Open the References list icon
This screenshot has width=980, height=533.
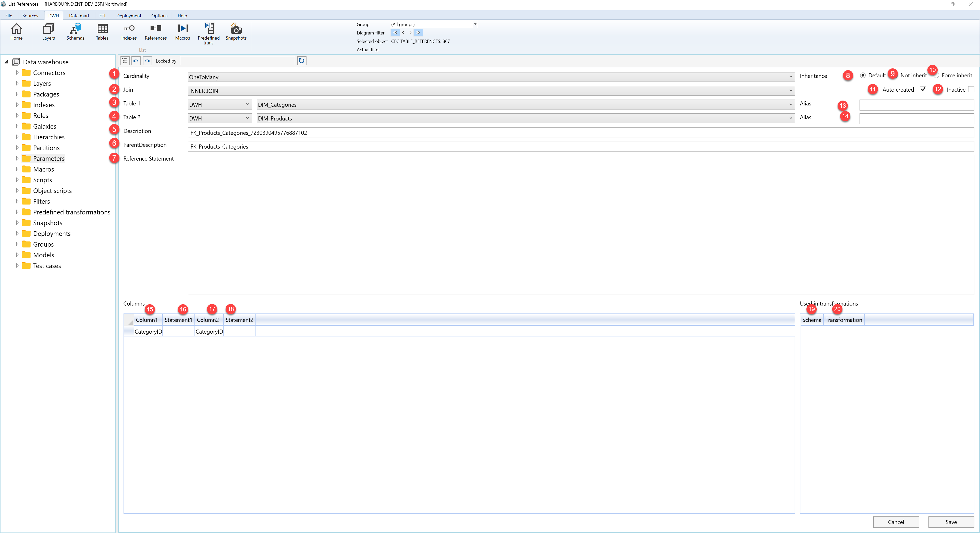(156, 32)
